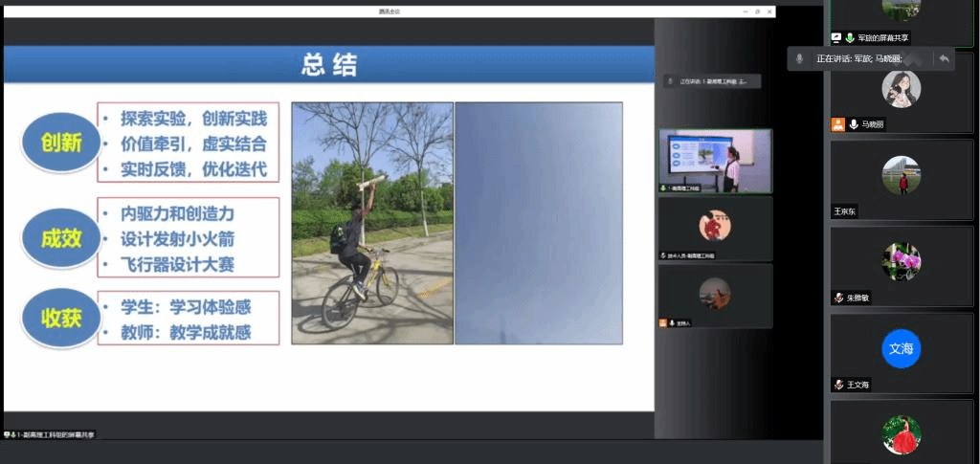
Task: Click the screen sharing label at the slide's bottom-left
Action: pyautogui.click(x=50, y=434)
